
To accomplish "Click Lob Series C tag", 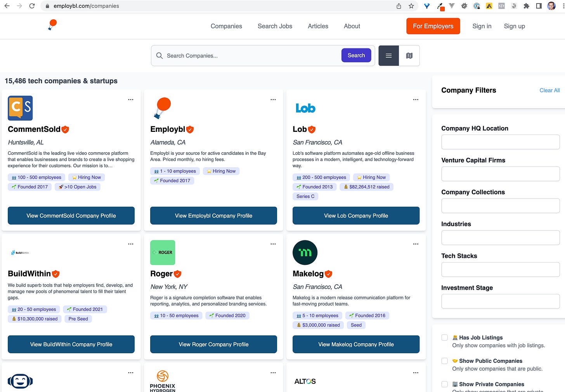I will (305, 196).
